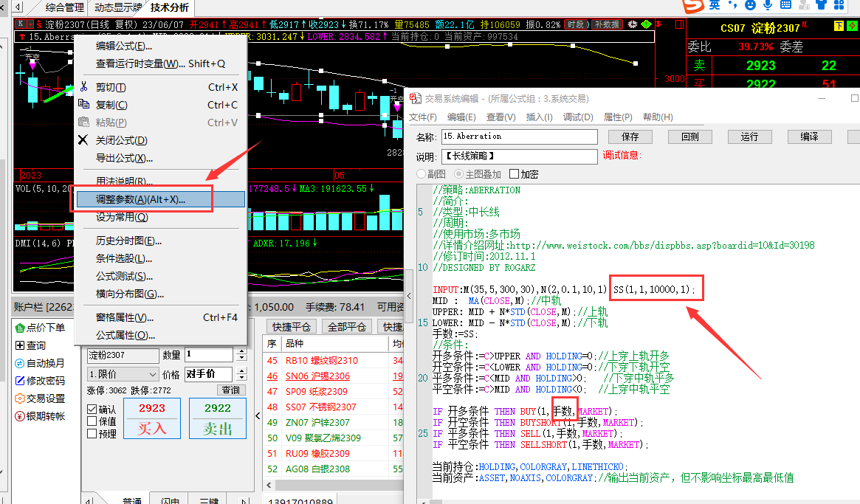Click the 价格 spinner arrows
Image resolution: width=860 pixels, height=504 pixels.
(x=241, y=374)
